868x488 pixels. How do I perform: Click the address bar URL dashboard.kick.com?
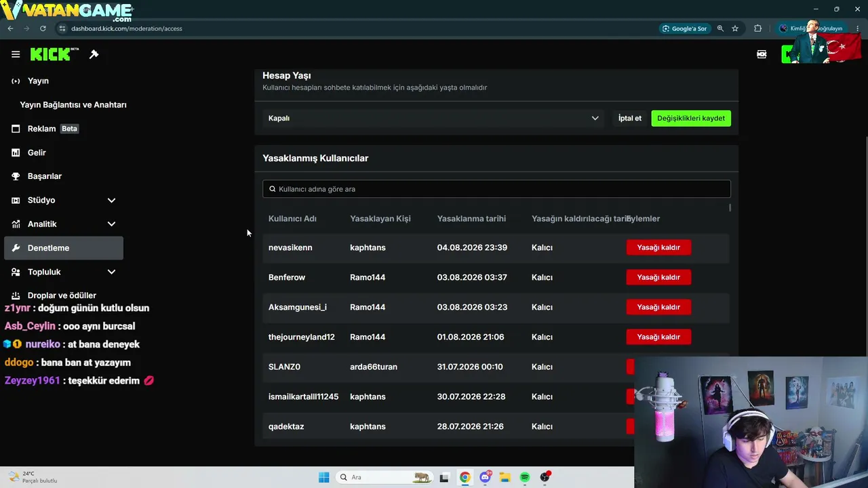(x=127, y=28)
